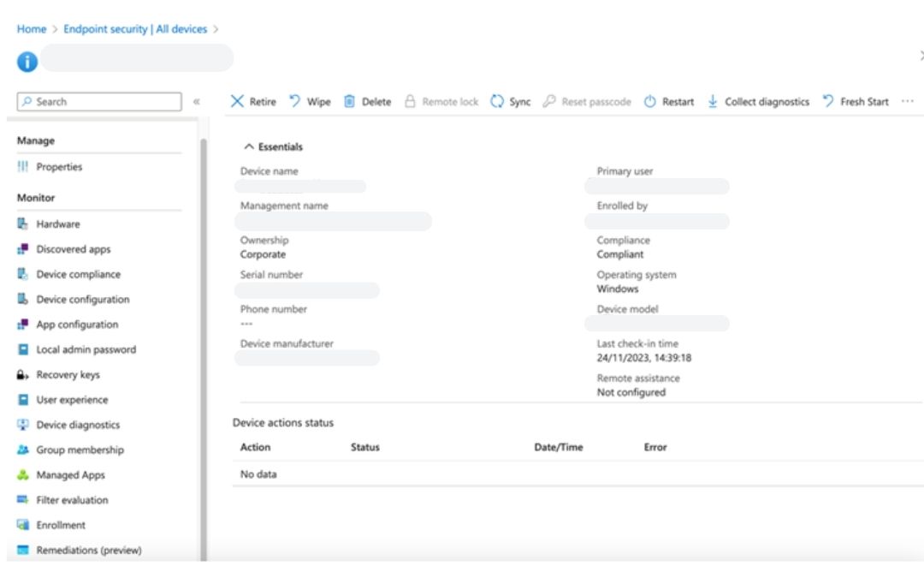Click the App configuration icon
924x578 pixels.
click(x=23, y=324)
